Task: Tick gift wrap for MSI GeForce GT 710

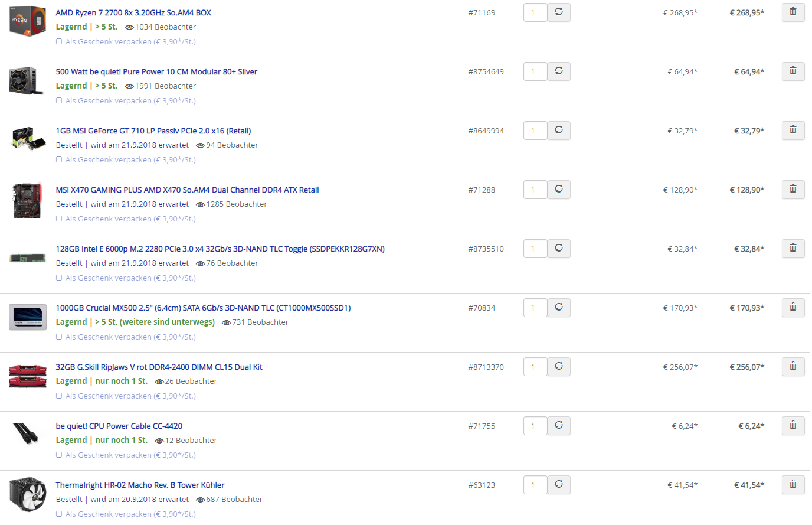Action: [59, 159]
